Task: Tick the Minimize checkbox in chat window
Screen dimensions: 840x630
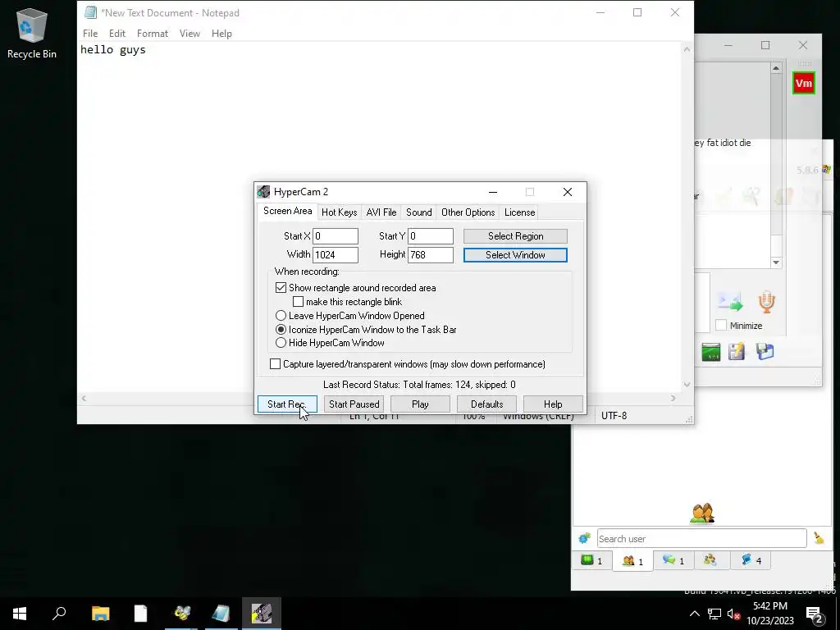Action: pyautogui.click(x=721, y=325)
